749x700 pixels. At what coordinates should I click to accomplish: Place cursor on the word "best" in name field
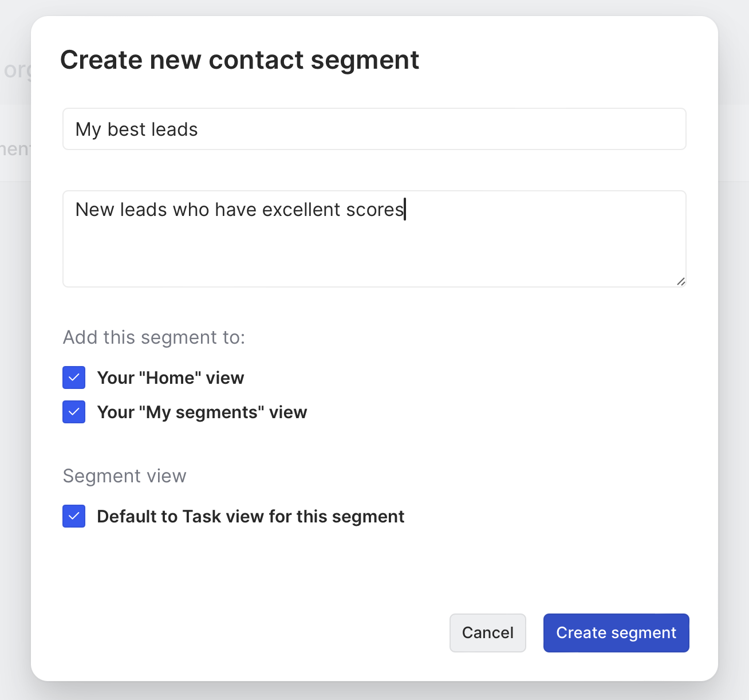point(127,130)
